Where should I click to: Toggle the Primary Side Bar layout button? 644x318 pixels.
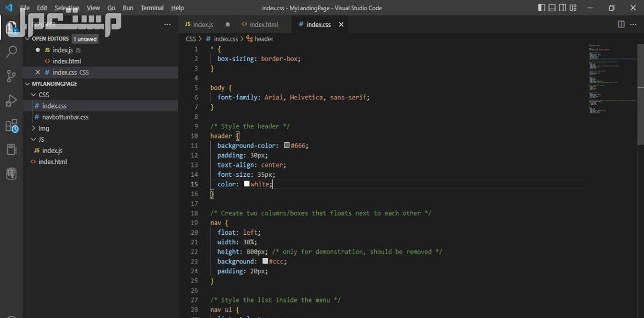pos(541,8)
